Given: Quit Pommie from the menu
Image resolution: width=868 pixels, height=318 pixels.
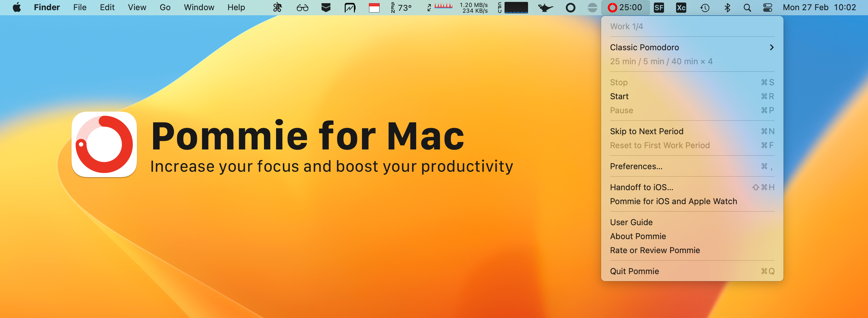Looking at the screenshot, I should pyautogui.click(x=634, y=271).
